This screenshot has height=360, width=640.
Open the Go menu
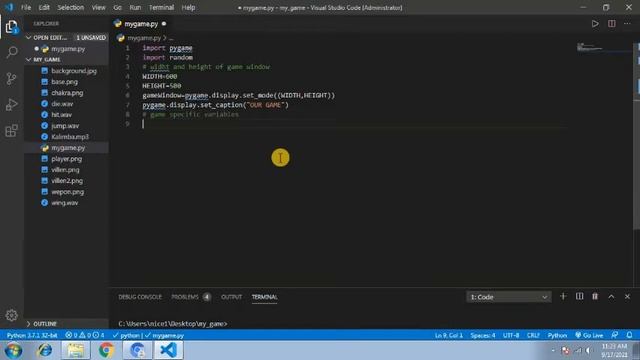[x=118, y=7]
